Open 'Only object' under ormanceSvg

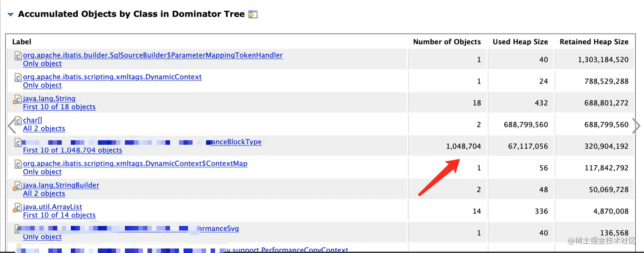[x=42, y=237]
